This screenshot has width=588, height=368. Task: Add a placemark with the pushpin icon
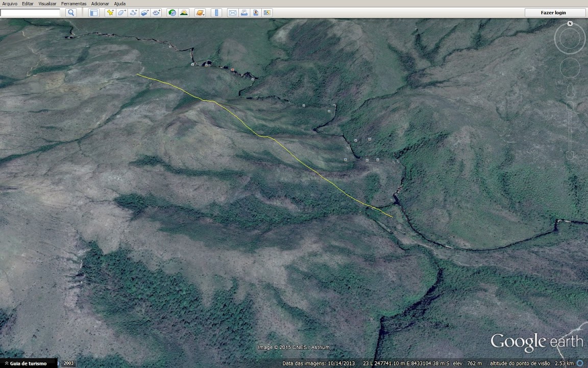coord(110,13)
